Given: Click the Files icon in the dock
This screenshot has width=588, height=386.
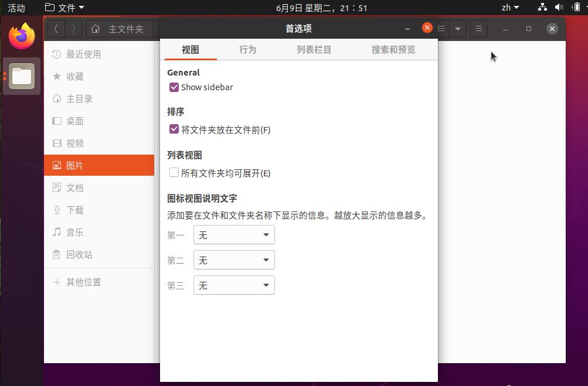Looking at the screenshot, I should click(x=22, y=76).
